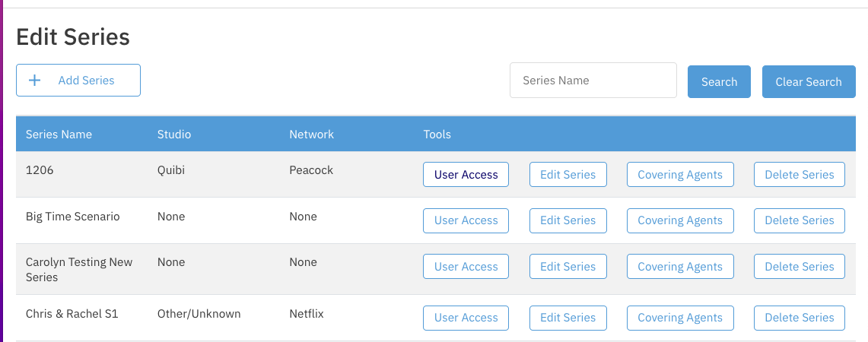Delete the Big Time Scenario series
This screenshot has width=868, height=342.
click(799, 220)
